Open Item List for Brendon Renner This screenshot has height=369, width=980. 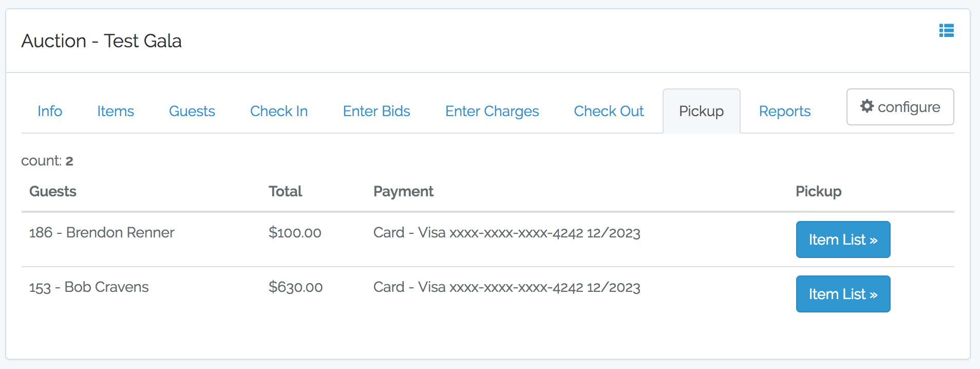coord(843,239)
